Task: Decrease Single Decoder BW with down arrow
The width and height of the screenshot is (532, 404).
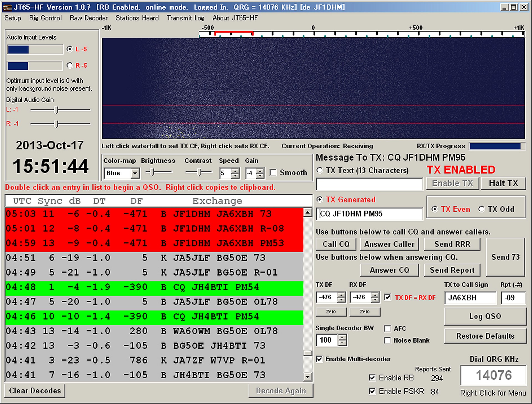Action: click(x=342, y=343)
